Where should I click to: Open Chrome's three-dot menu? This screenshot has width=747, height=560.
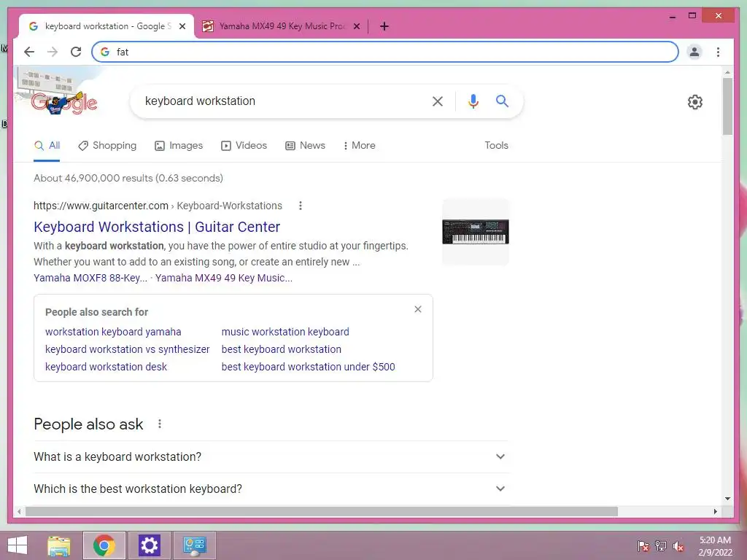tap(718, 52)
